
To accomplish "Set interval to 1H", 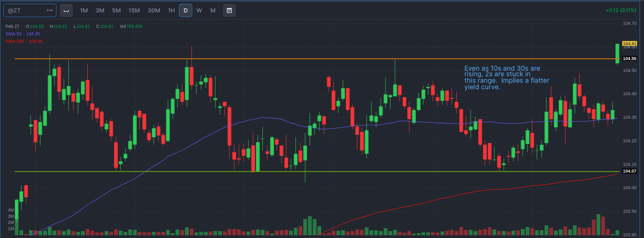I will coord(171,11).
